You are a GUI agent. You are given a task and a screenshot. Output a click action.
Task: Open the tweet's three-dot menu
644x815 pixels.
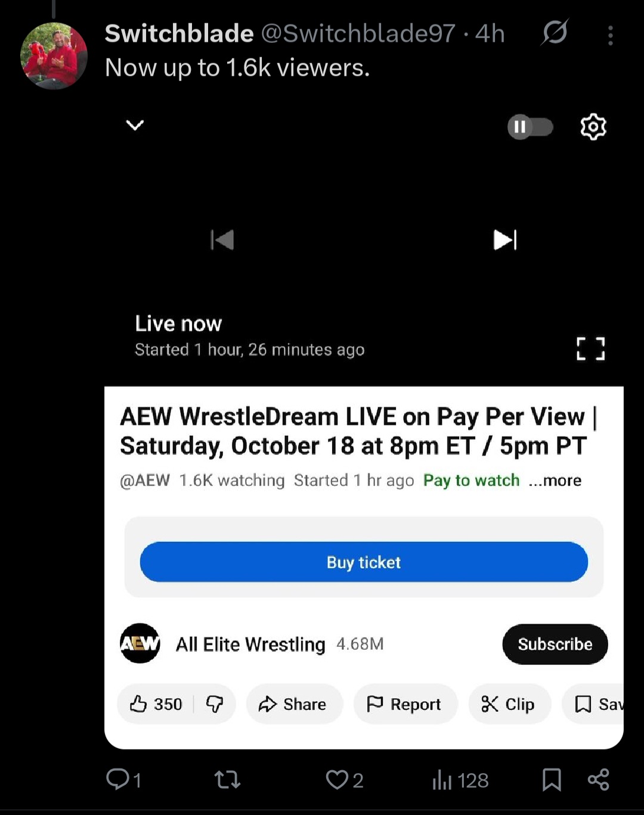click(x=610, y=35)
